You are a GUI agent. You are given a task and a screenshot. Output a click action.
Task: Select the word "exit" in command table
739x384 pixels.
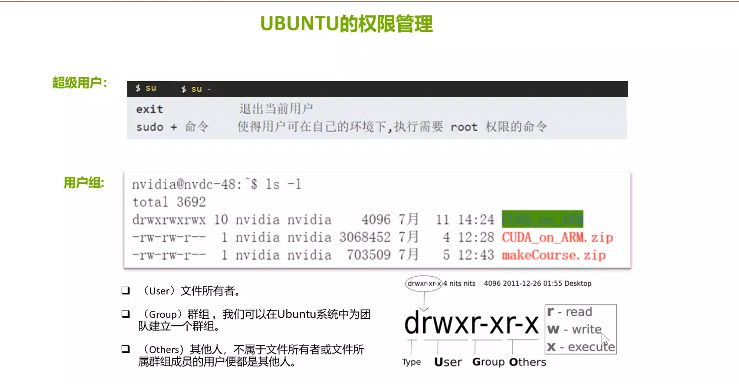149,109
